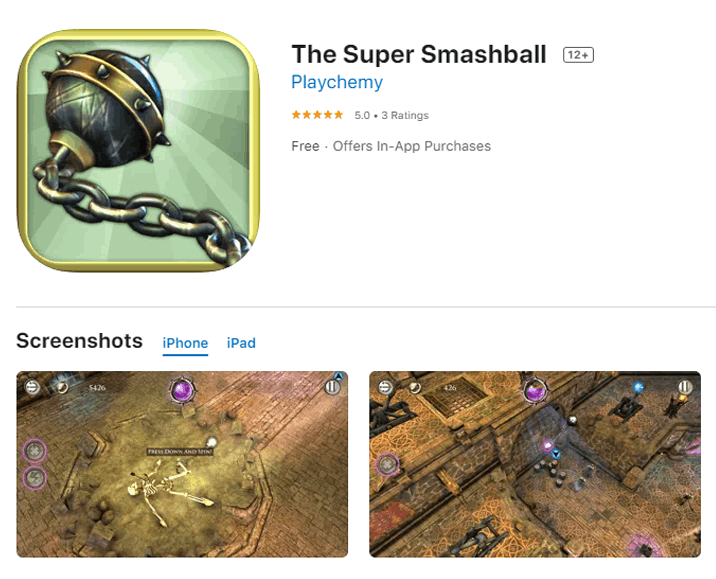Switch to the iPhone screenshots tab
Screen dimensions: 716x579
click(185, 343)
